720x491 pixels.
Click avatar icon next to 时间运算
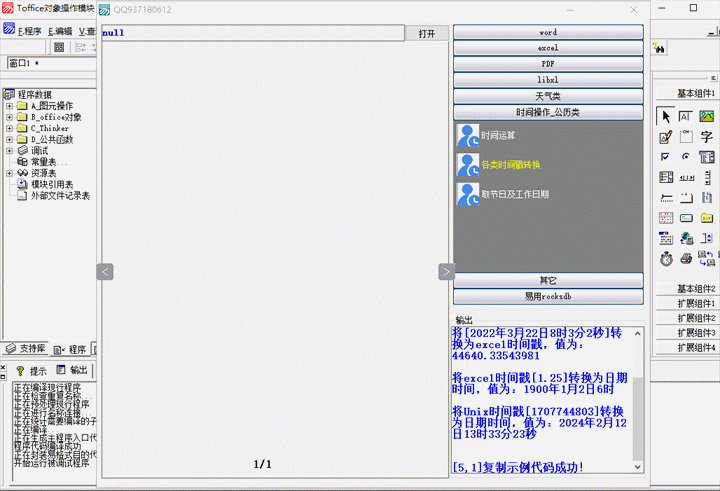coord(467,135)
